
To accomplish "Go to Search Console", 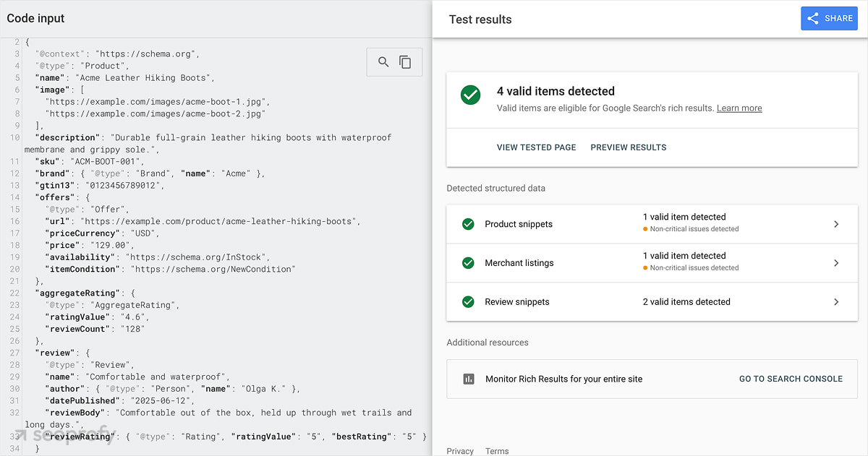I will [791, 379].
